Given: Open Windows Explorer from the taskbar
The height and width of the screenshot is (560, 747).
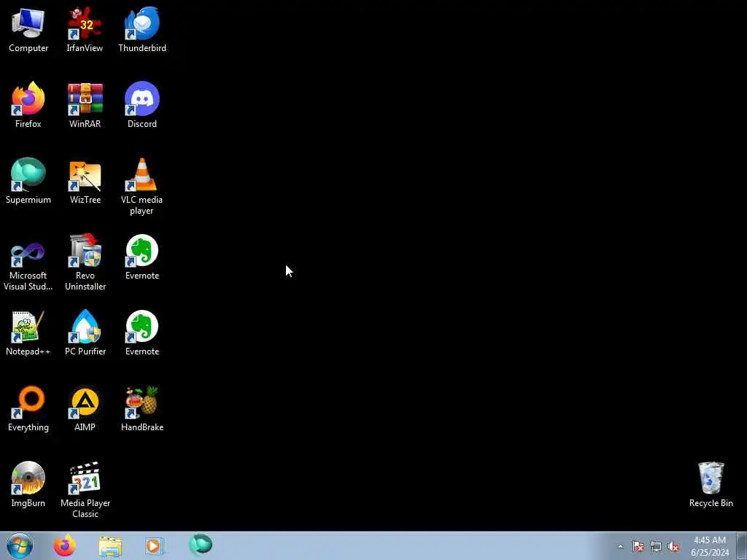Looking at the screenshot, I should point(111,545).
